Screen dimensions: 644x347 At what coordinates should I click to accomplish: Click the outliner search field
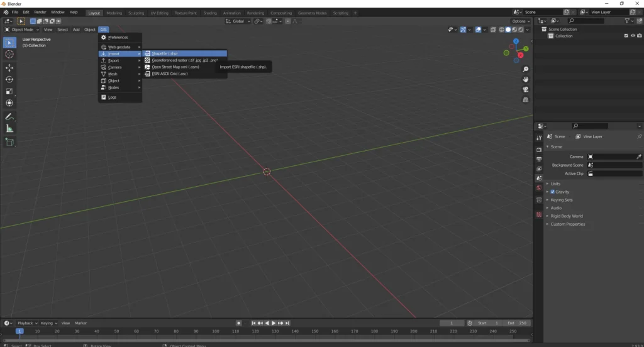coord(586,21)
